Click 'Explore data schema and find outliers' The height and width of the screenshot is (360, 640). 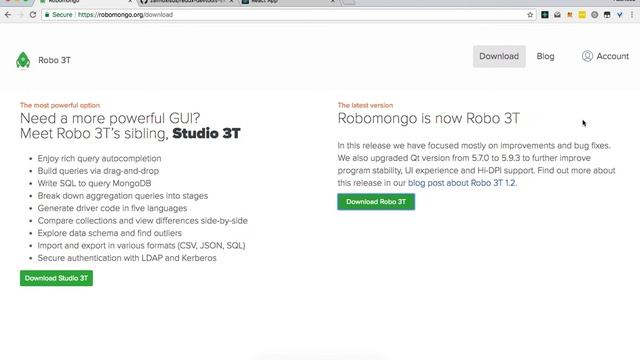(109, 233)
